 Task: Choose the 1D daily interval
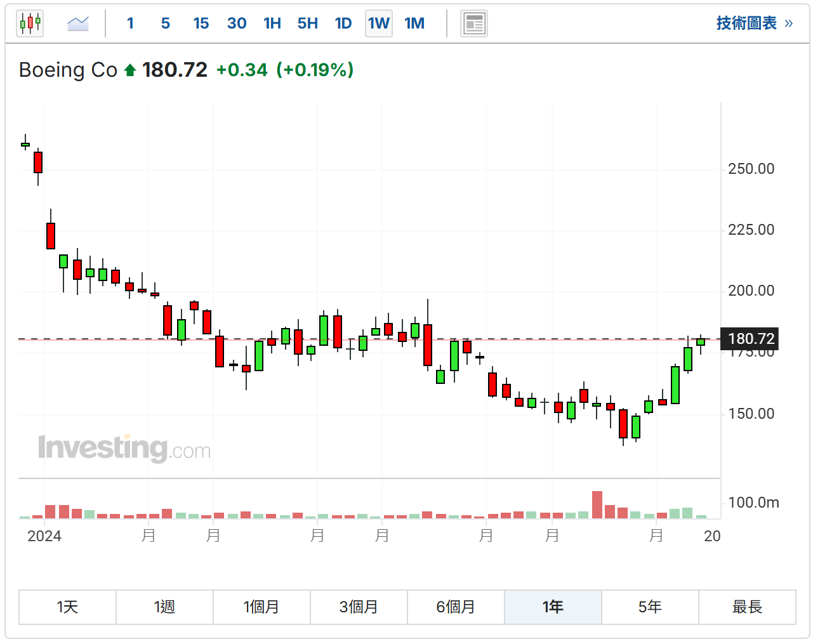(343, 24)
